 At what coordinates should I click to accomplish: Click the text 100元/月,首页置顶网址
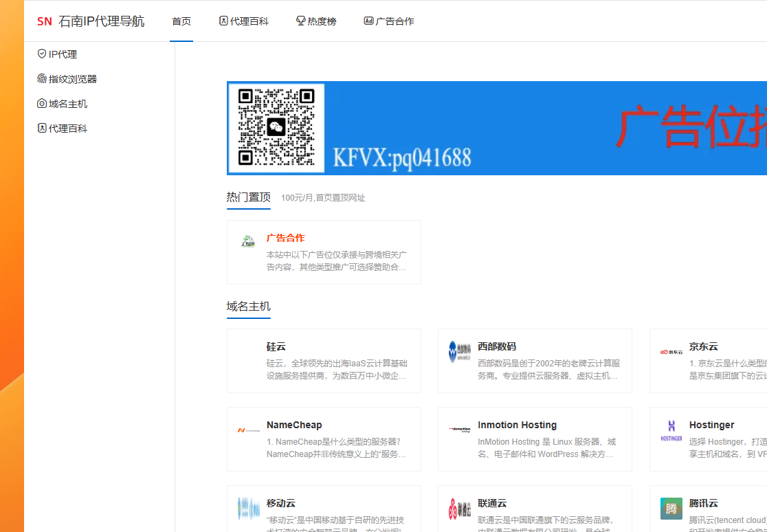pyautogui.click(x=323, y=198)
